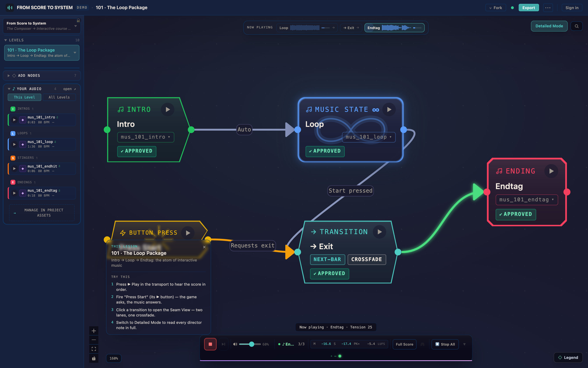Click the sparkle icon for mus_101_intro
This screenshot has width=588, height=368.
coord(23,120)
